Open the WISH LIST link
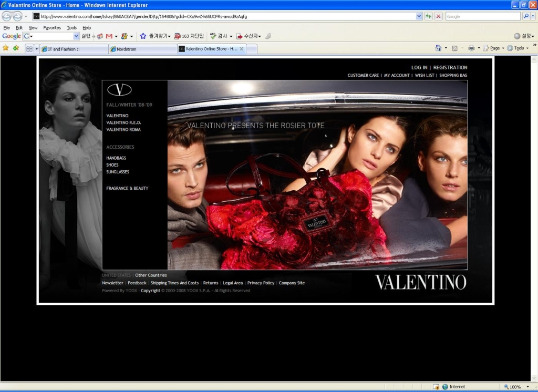This screenshot has width=538, height=392. 425,75
